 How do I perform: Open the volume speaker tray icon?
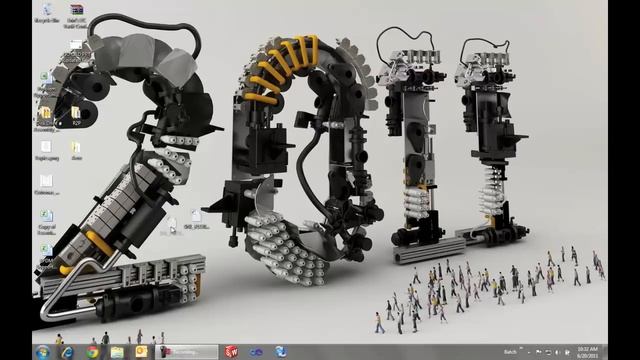coord(558,352)
